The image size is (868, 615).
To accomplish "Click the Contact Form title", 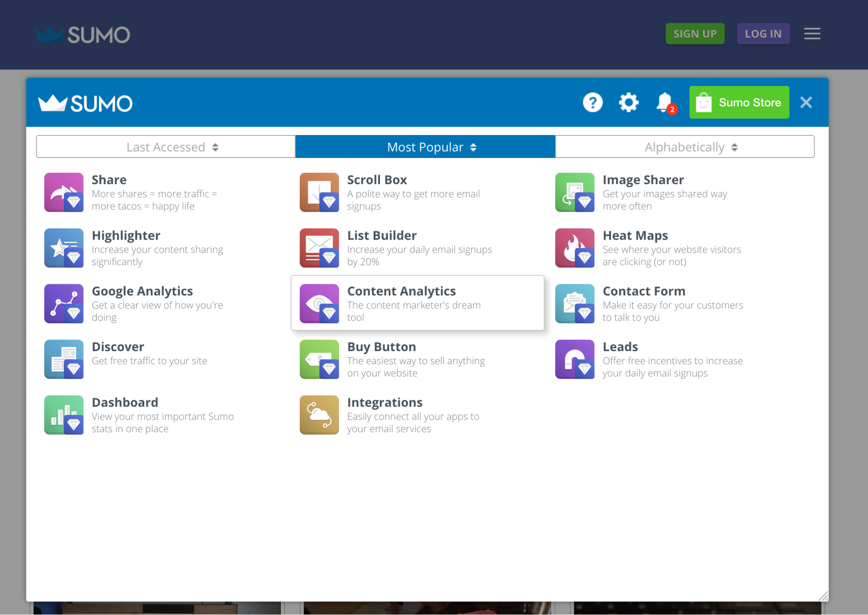I will pos(644,291).
